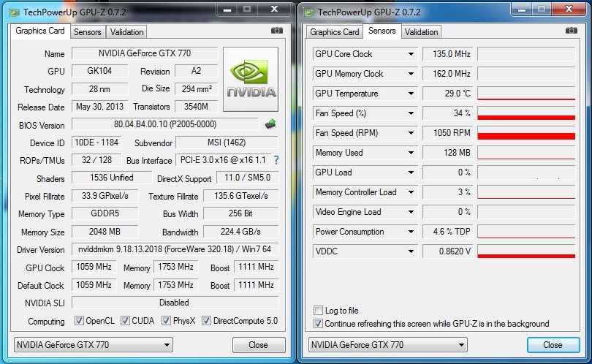The height and width of the screenshot is (364, 592).
Task: Click the Bandwidth 224.4 GB/s field
Action: tap(240, 232)
